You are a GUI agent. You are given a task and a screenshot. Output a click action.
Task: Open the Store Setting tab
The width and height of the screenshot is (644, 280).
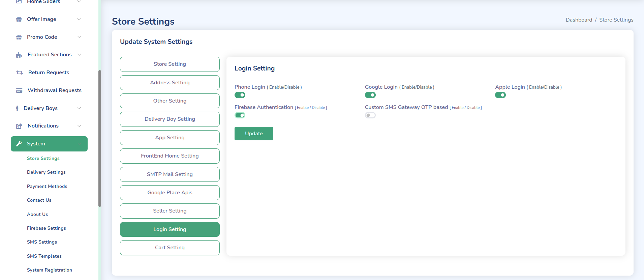pyautogui.click(x=170, y=64)
